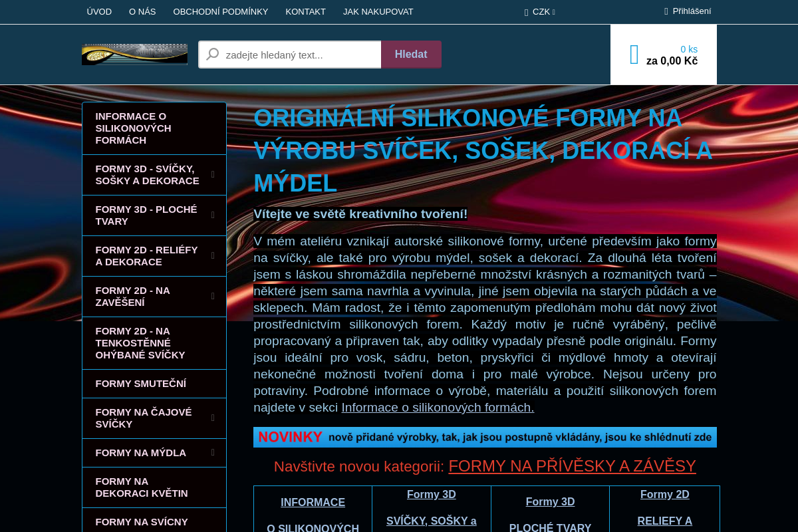The height and width of the screenshot is (532, 798).
Task: Go to Obchodní podmínky page
Action: point(220,12)
